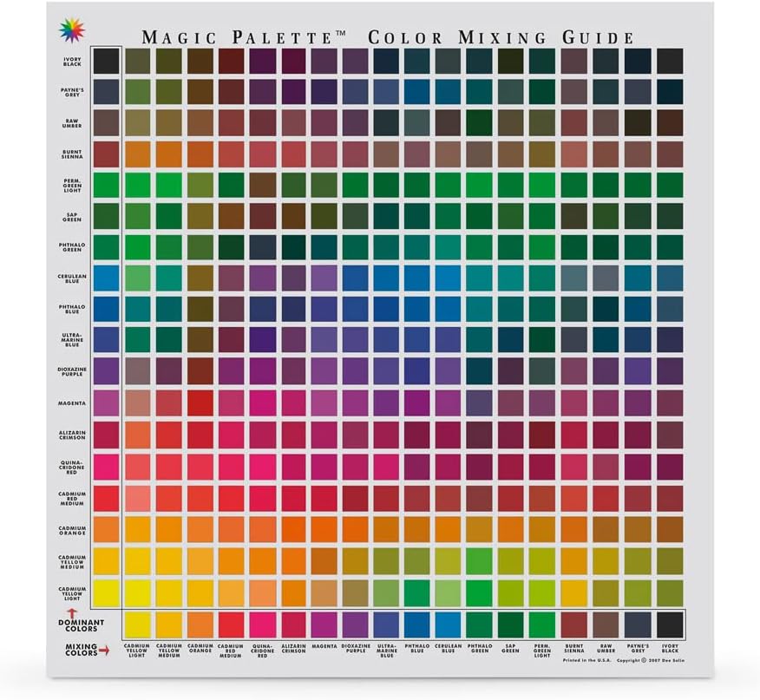Select the Ivory Black swatch in bottom row
760x700 pixels.
669,625
